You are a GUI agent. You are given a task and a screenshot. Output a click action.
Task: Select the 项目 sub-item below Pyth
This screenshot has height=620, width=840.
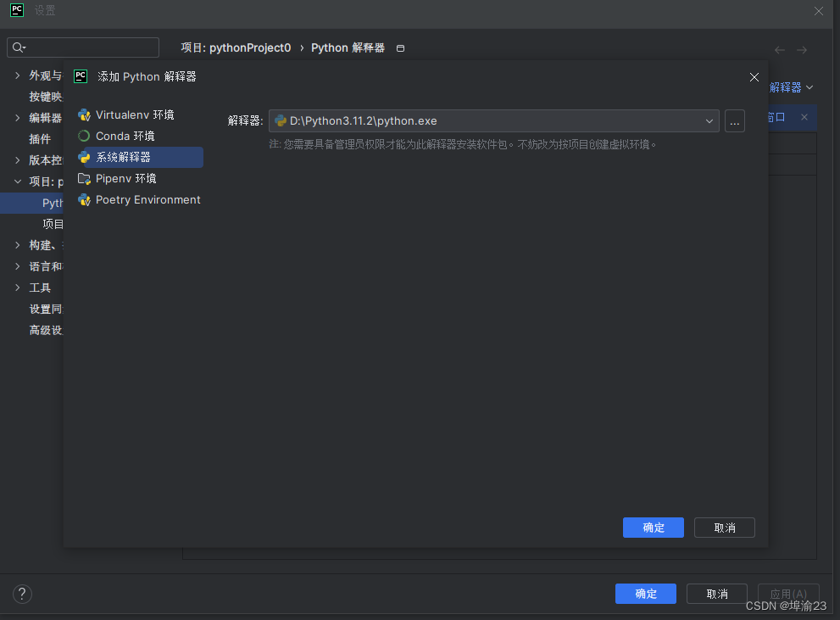53,224
